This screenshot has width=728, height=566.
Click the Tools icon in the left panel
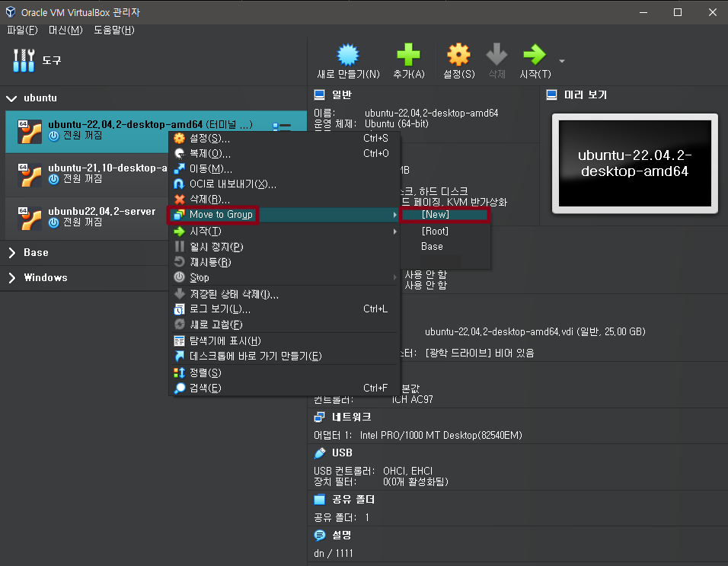24,60
